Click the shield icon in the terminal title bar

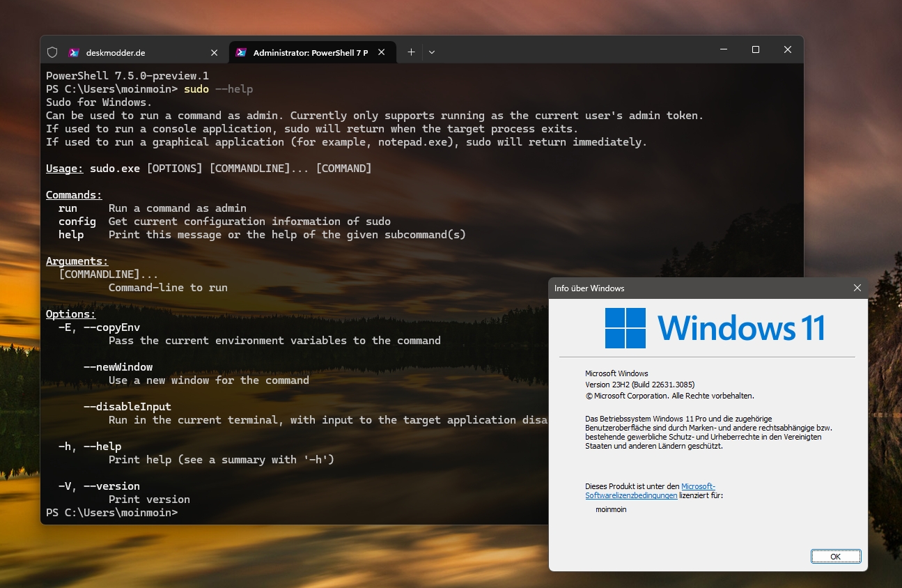(x=52, y=52)
